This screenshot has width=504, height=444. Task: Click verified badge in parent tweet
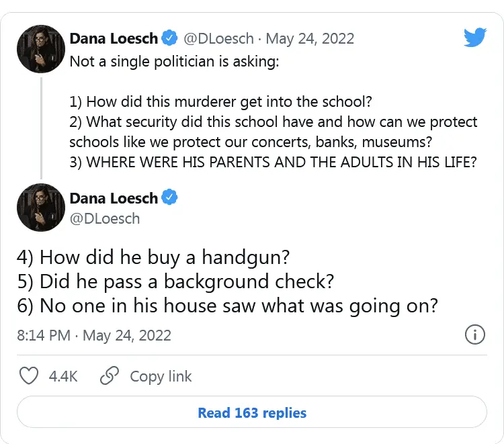pos(170,38)
